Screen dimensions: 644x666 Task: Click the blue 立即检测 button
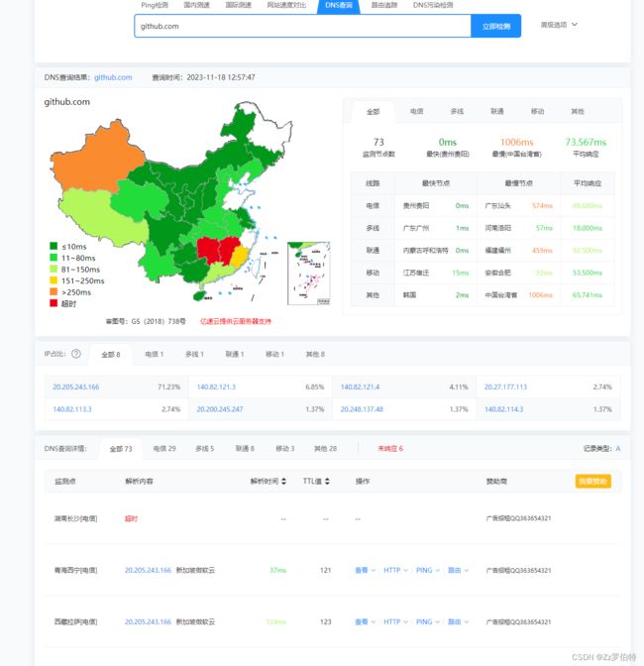pyautogui.click(x=495, y=26)
